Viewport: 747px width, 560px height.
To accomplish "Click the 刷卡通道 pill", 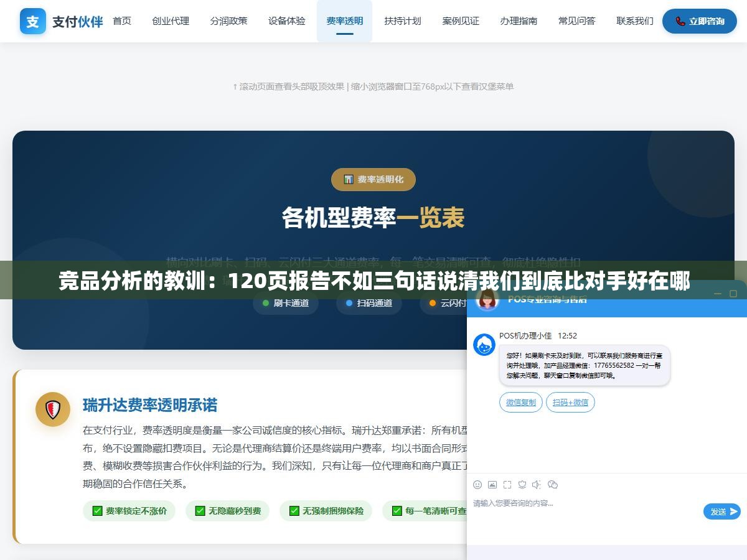I will (286, 303).
